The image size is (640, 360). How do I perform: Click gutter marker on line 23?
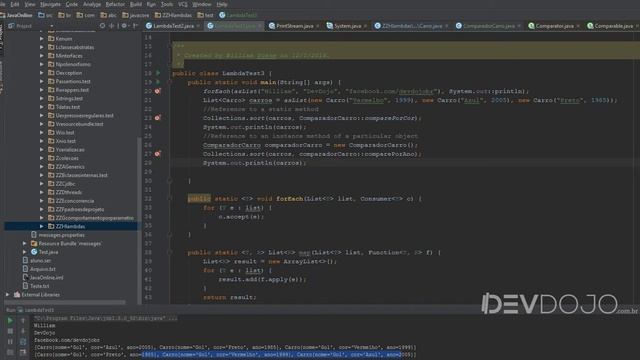(158, 118)
